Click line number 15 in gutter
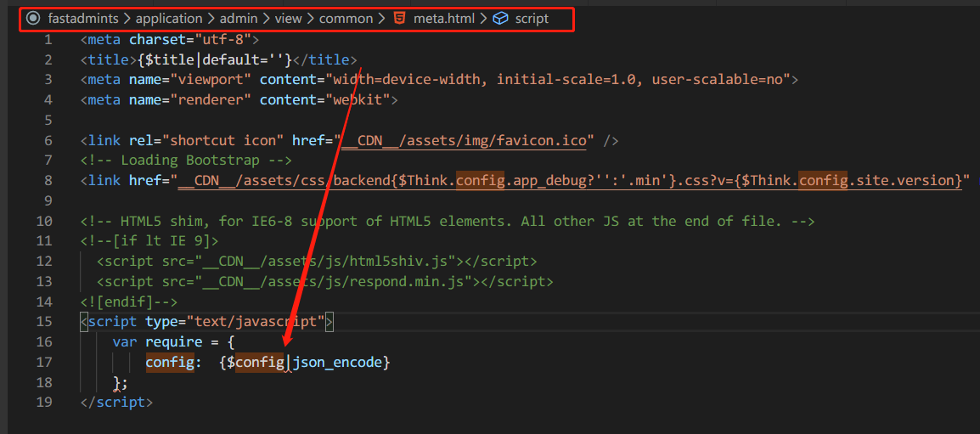This screenshot has width=980, height=434. (44, 322)
